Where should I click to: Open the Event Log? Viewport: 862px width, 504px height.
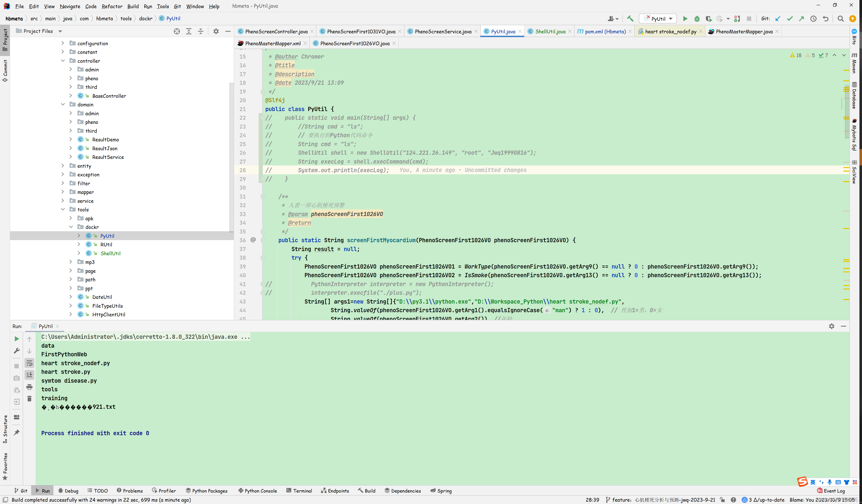click(831, 491)
